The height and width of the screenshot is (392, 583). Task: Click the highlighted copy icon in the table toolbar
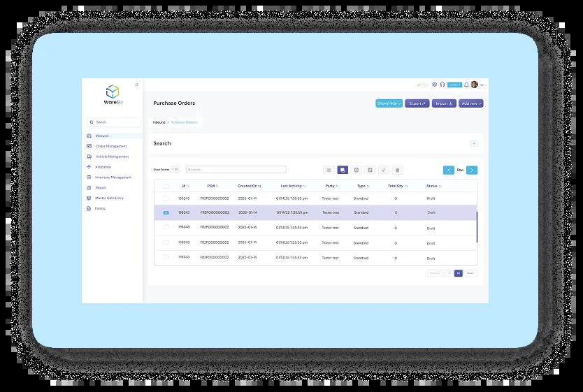point(343,170)
